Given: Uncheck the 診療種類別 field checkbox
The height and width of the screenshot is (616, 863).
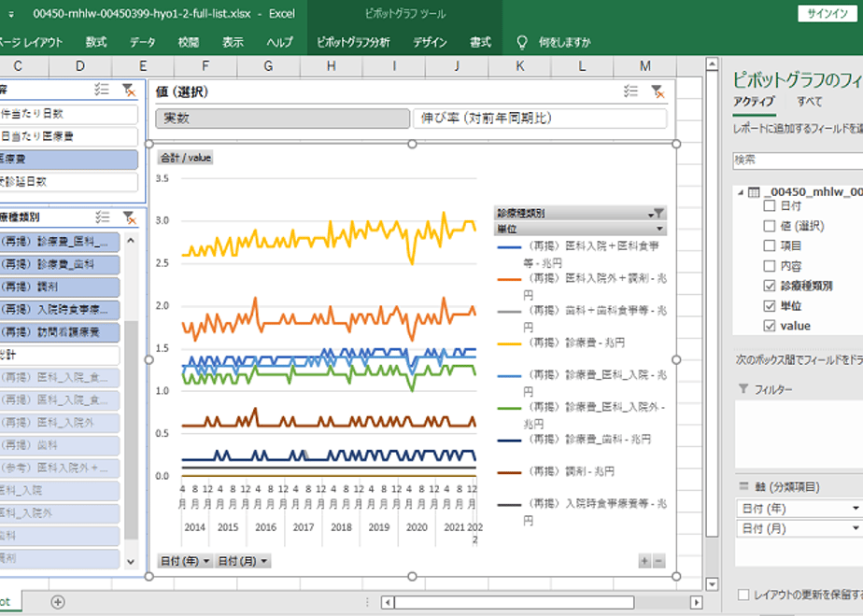Looking at the screenshot, I should click(x=770, y=286).
